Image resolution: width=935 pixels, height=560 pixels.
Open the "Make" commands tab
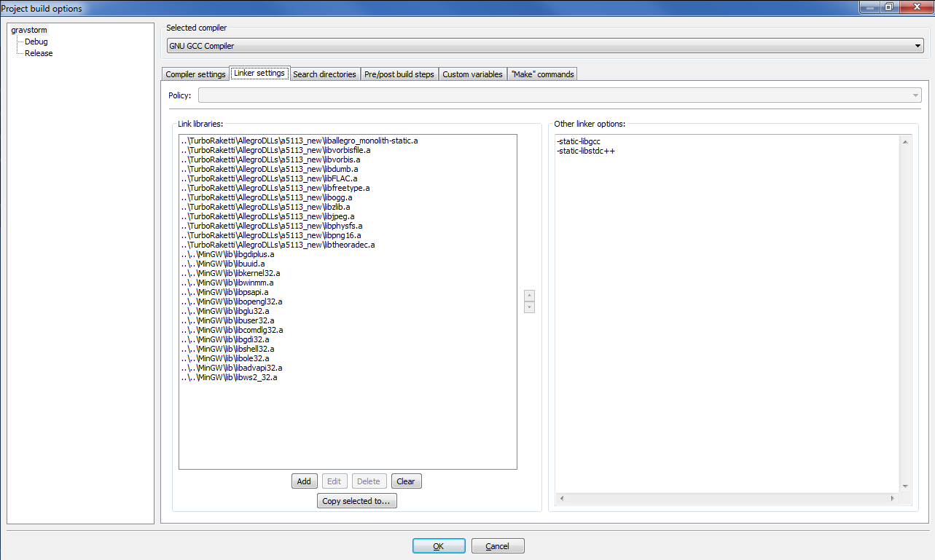point(542,74)
